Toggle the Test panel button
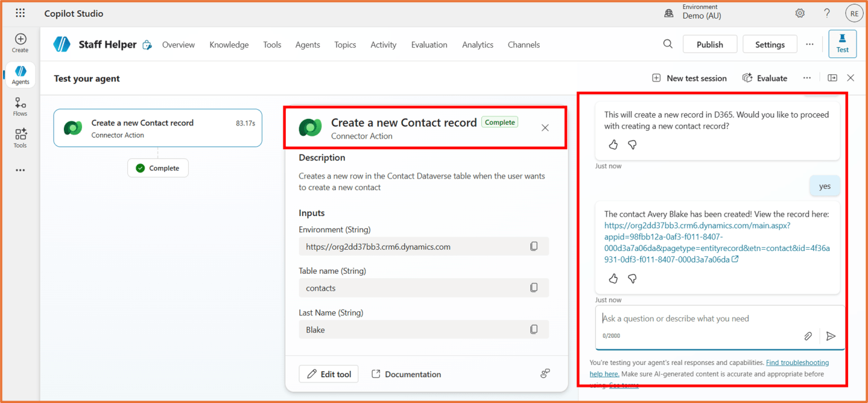868x403 pixels. pos(842,44)
